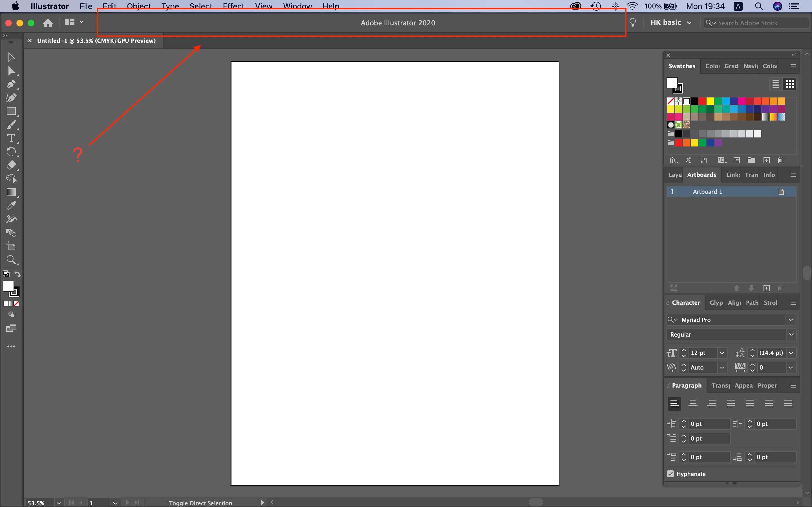812x507 pixels.
Task: Select the Rectangle tool
Action: coord(11,111)
